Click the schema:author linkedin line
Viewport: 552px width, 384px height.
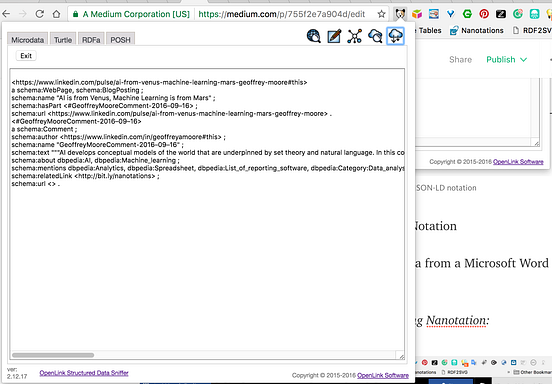click(119, 137)
